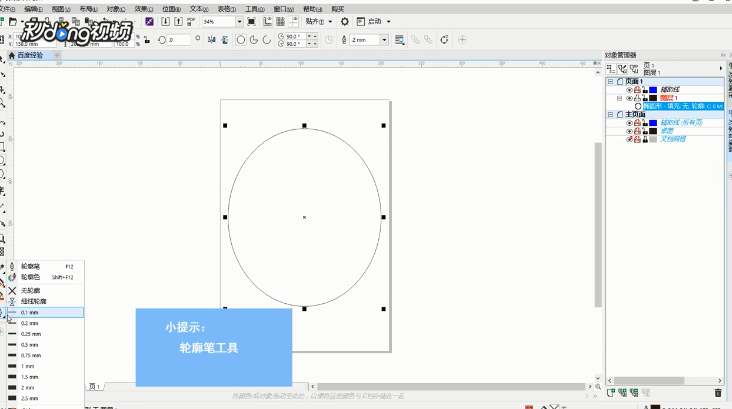Open the 工具 (Tools) menu
732x409 pixels.
[x=255, y=9]
